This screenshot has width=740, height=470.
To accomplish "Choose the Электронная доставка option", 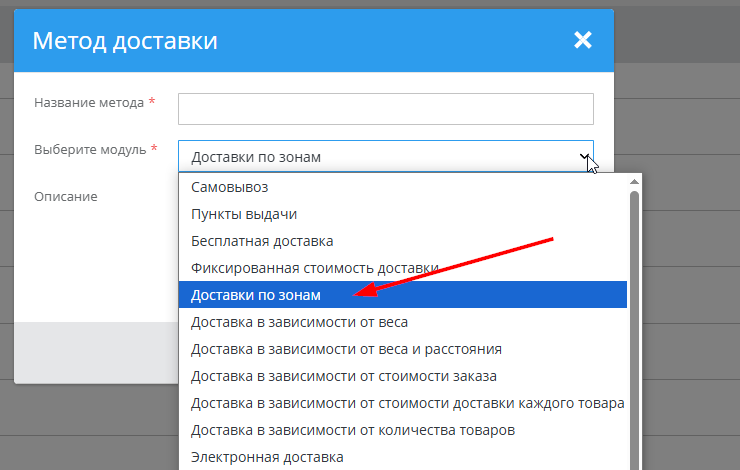I will pos(267,457).
